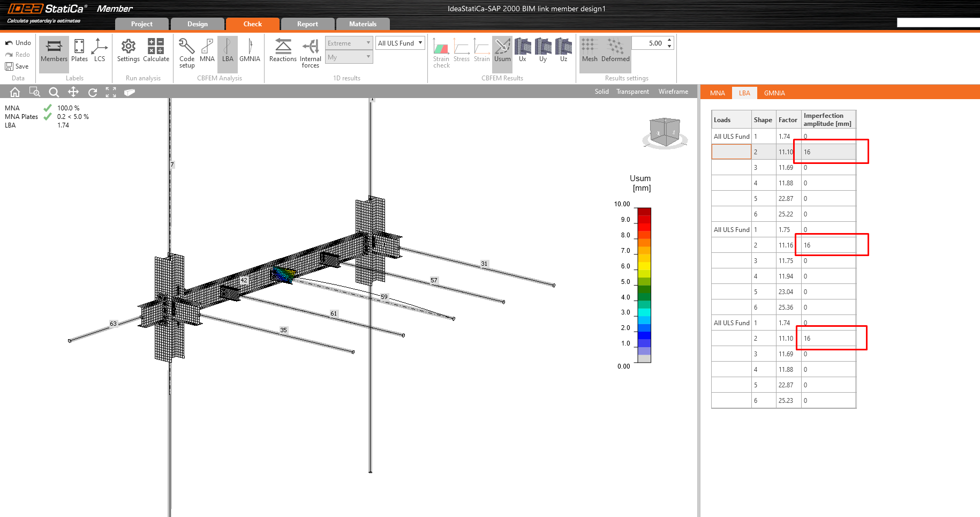Switch to the Report ribbon tab
Viewport: 980px width, 517px height.
pos(307,24)
